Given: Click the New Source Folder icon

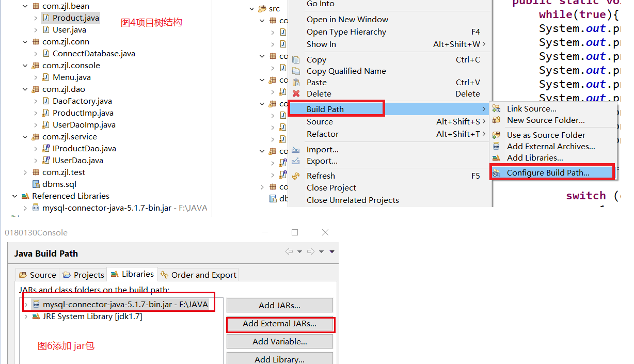Looking at the screenshot, I should pos(497,120).
